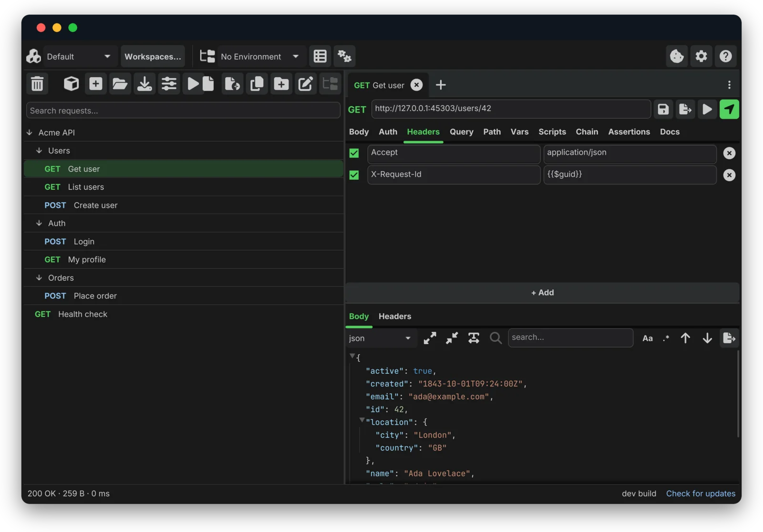Click the Search requests input field

[183, 111]
